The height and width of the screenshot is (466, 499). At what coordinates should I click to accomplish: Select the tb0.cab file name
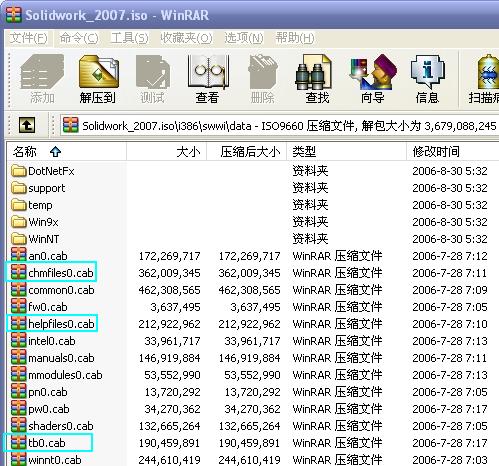point(47,443)
